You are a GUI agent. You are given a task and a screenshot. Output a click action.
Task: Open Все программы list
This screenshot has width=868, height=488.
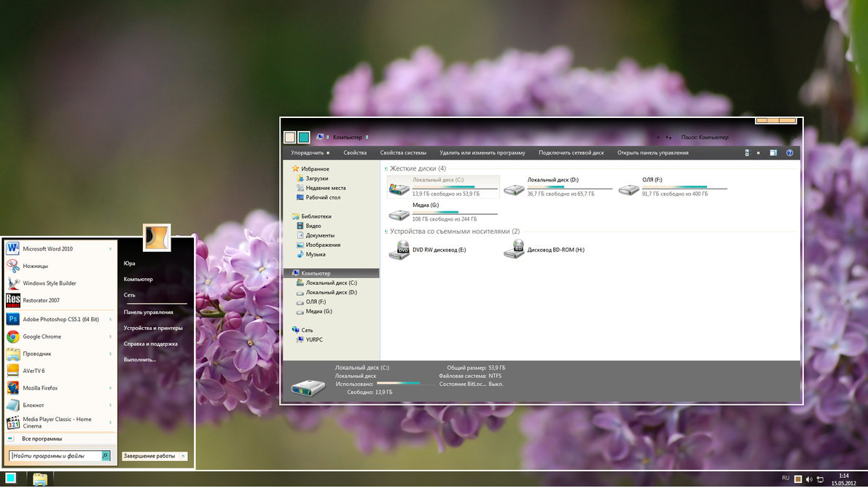(42, 438)
